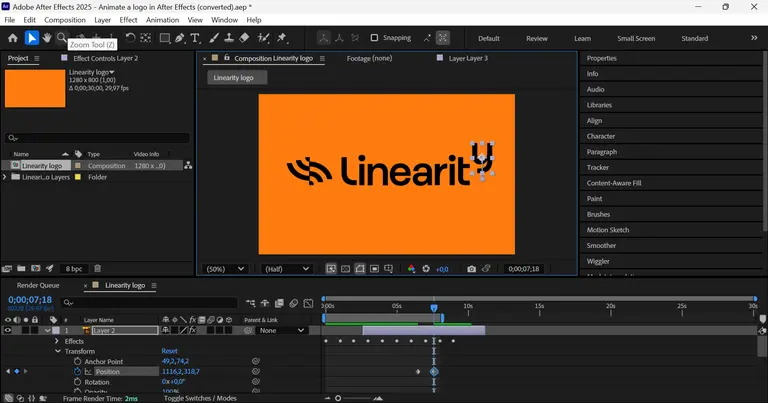Open the resolution (Half) dropdown

(x=287, y=269)
